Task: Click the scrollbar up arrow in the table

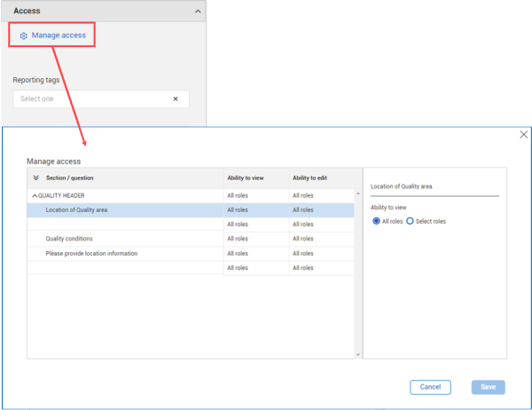Action: [358, 172]
